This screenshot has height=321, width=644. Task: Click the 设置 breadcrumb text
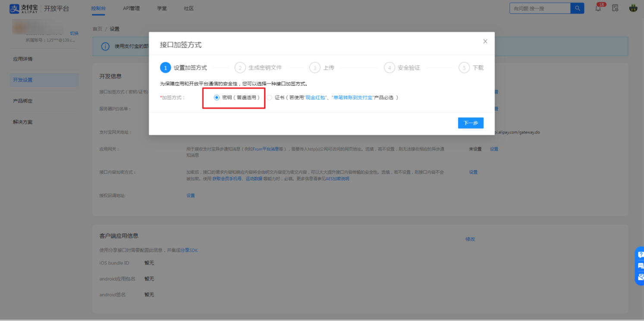[x=114, y=29]
